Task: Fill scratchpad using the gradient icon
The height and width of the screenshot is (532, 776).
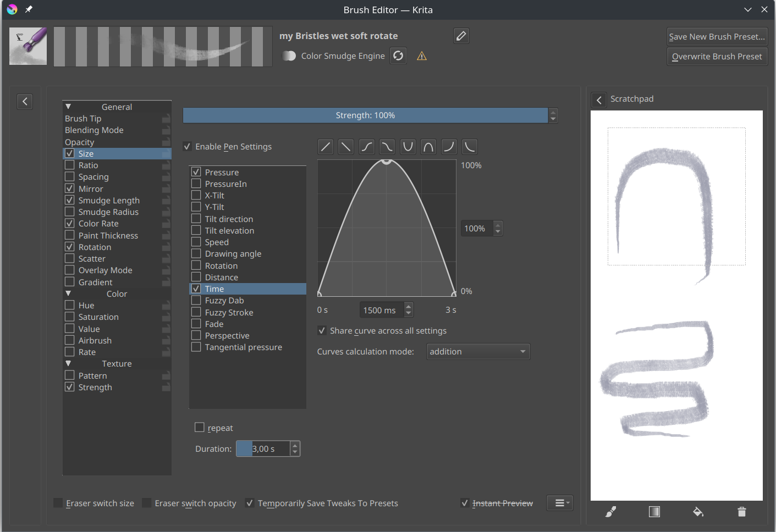Action: coord(654,512)
